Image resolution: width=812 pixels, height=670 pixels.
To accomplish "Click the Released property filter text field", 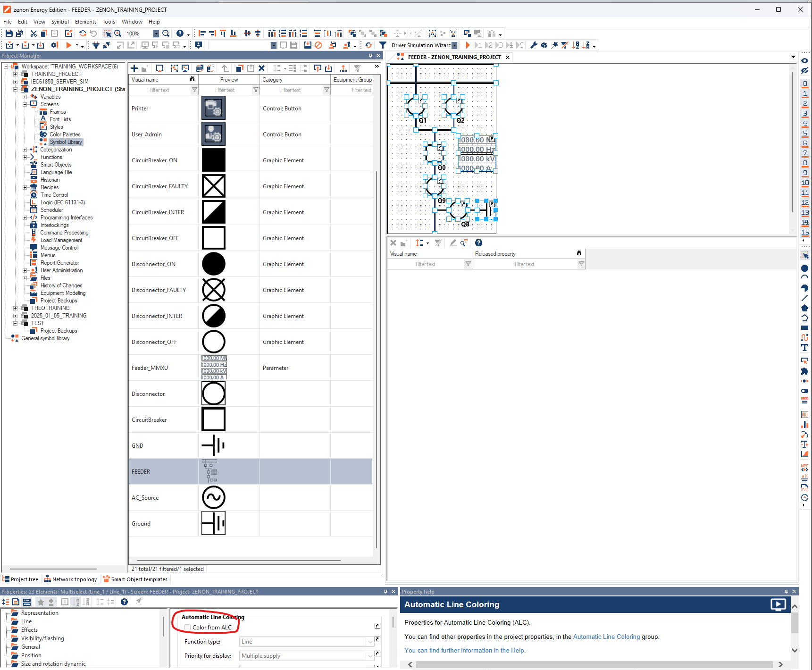I will point(524,264).
